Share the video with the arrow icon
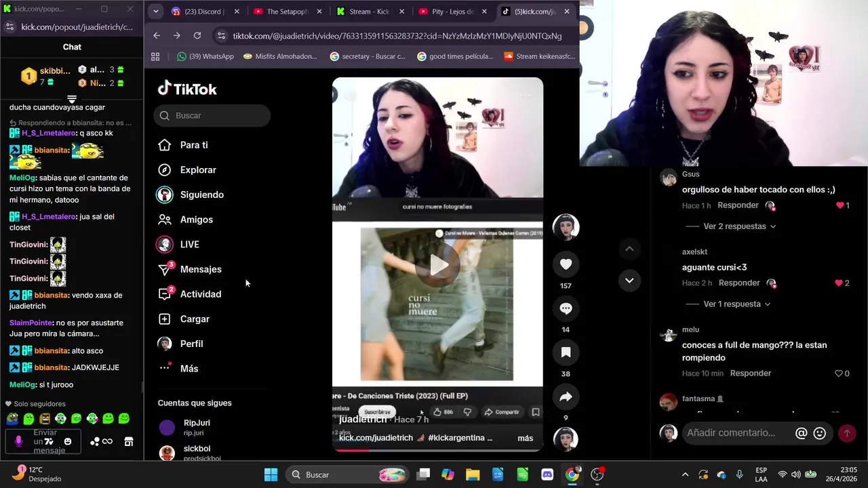Viewport: 868px width, 488px height. pos(566,397)
